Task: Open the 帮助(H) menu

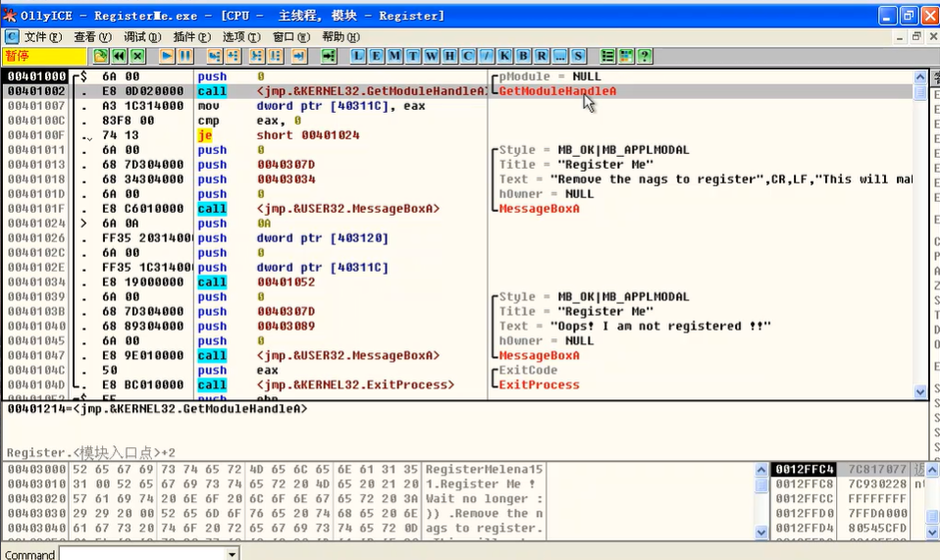Action: coord(341,37)
